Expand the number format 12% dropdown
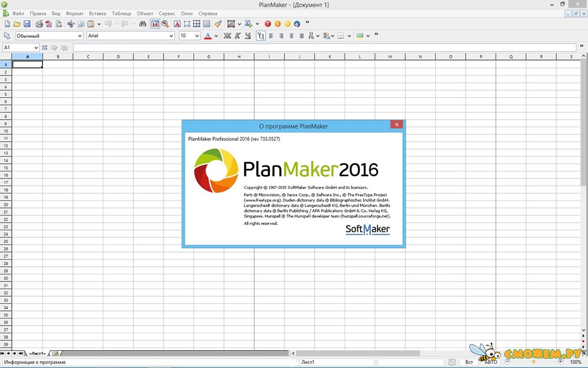This screenshot has width=588, height=368. tap(318, 36)
